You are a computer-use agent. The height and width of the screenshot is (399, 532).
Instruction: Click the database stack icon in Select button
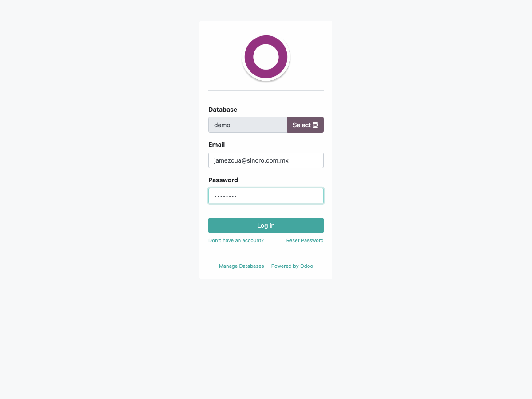click(x=315, y=125)
